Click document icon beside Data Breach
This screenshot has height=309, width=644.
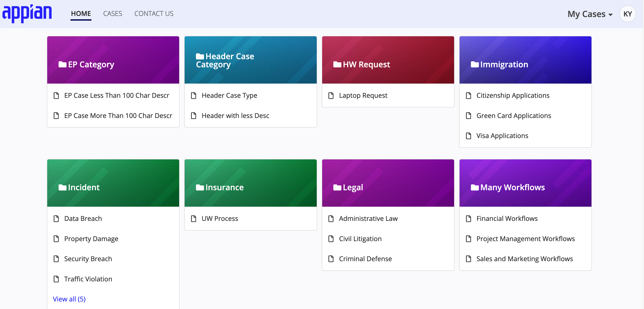[x=56, y=219]
